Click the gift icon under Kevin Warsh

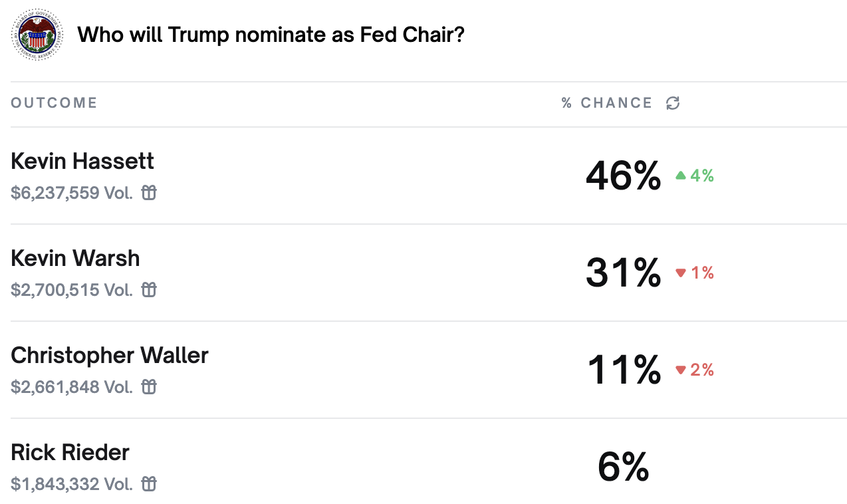[150, 290]
